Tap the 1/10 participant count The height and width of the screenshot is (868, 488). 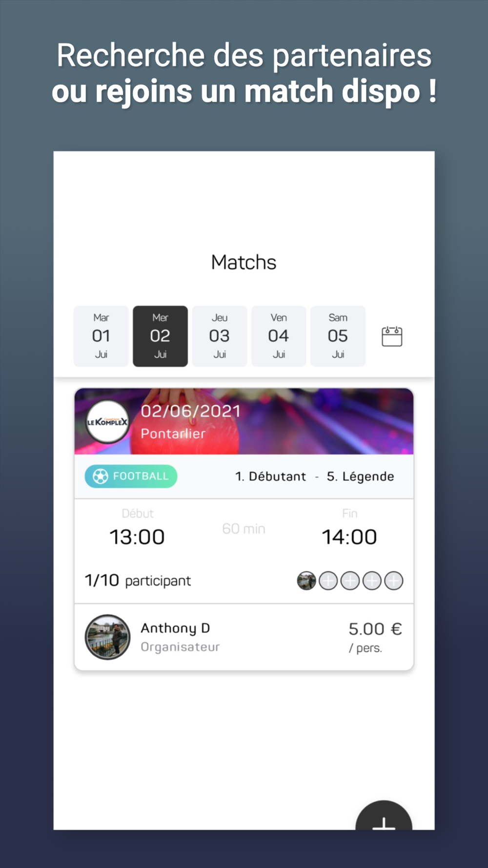coord(138,580)
